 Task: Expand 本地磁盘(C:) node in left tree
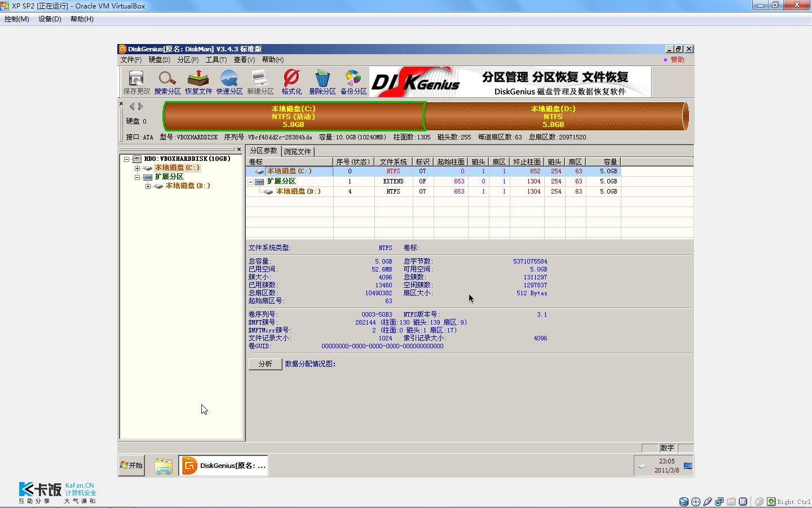pos(137,168)
